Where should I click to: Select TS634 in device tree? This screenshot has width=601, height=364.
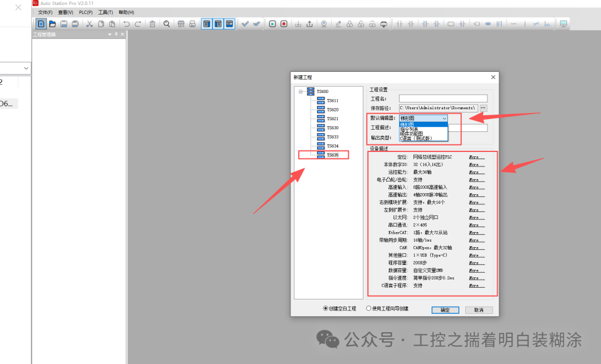pyautogui.click(x=333, y=146)
